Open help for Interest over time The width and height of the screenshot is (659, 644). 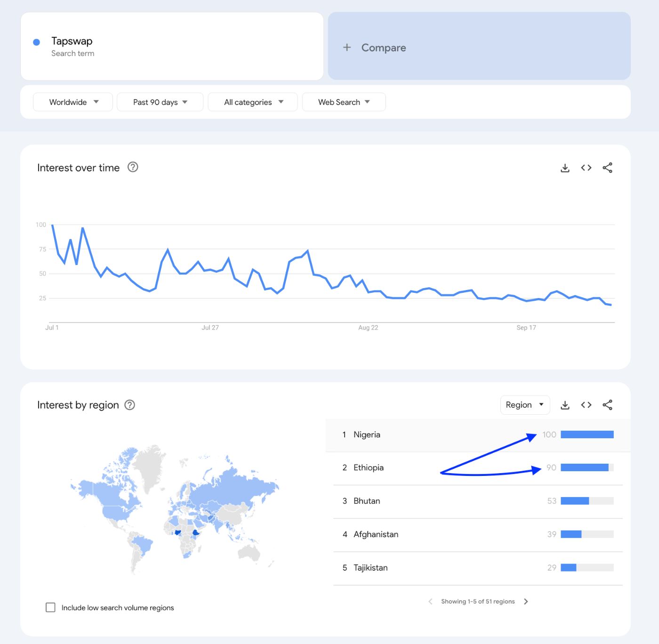pyautogui.click(x=133, y=167)
